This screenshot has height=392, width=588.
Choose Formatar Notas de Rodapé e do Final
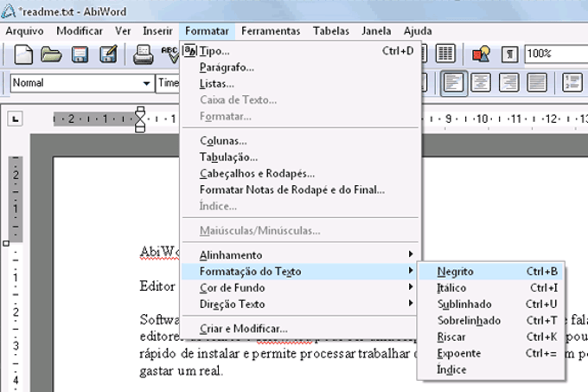tap(300, 190)
